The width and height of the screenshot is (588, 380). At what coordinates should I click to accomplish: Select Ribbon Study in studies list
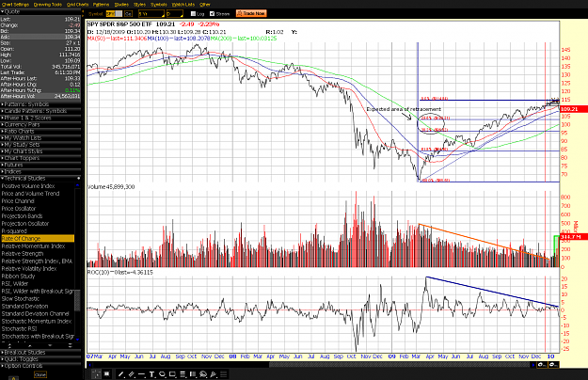coord(38,277)
